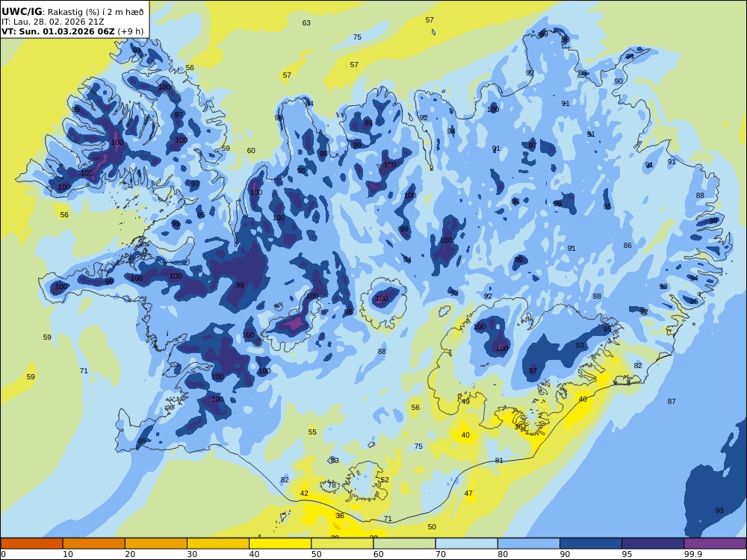The width and height of the screenshot is (747, 560).
Task: Click the 40–50 bright yellow legend swatch
Action: tap(280, 544)
